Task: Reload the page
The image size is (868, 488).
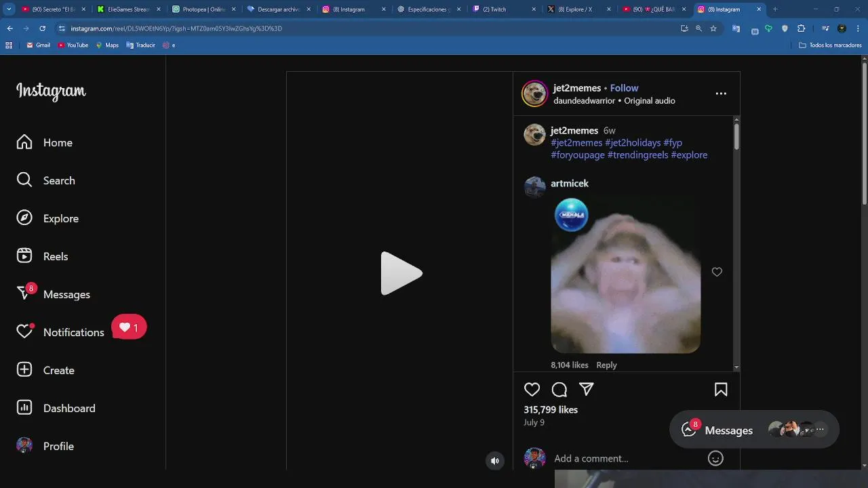Action: click(42, 28)
